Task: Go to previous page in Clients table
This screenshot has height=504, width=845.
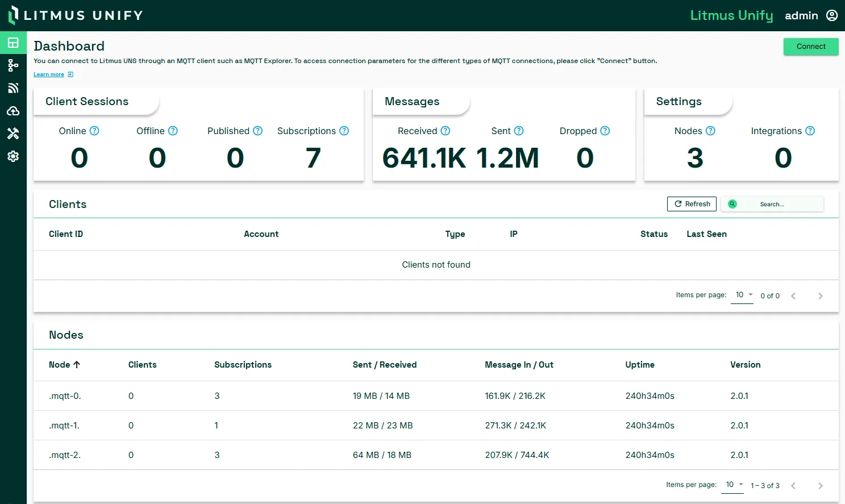Action: point(793,296)
